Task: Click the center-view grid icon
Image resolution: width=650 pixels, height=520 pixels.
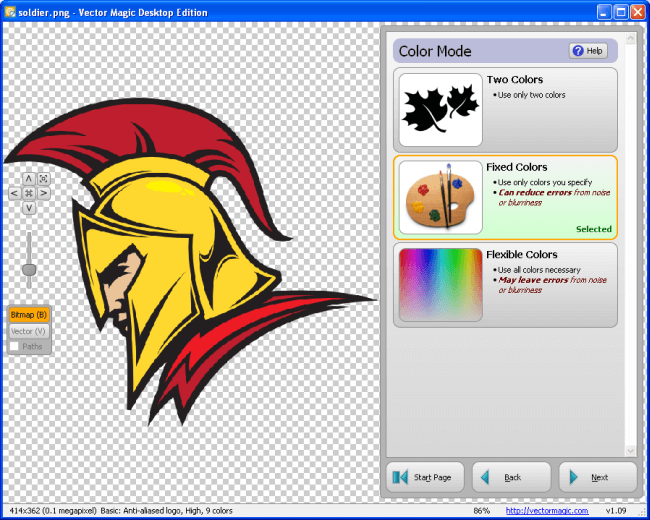Action: click(29, 193)
